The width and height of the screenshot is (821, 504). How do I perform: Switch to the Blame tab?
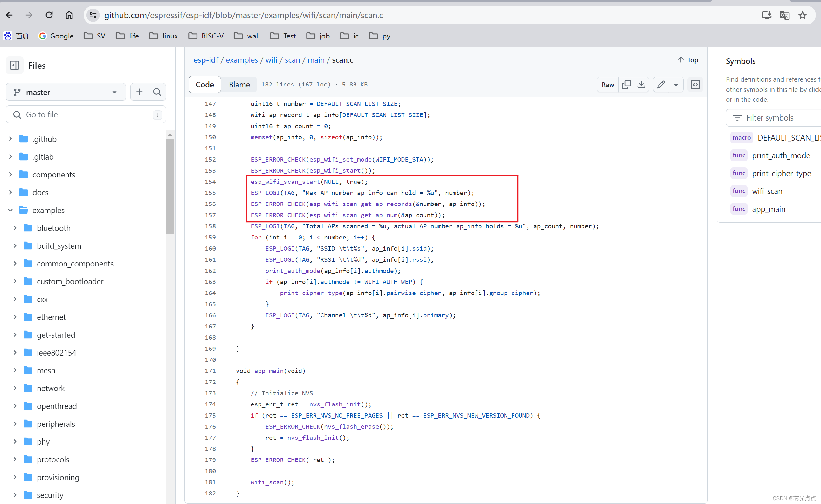(239, 85)
